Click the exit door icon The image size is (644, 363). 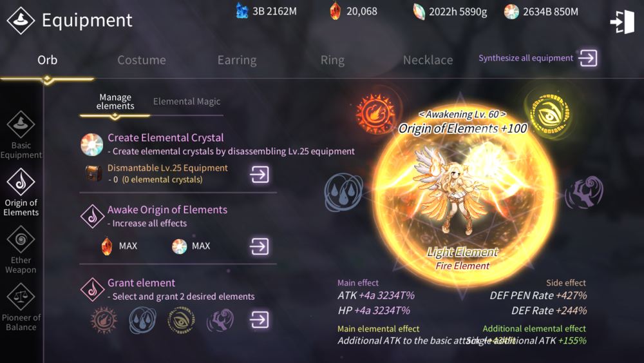pos(622,21)
